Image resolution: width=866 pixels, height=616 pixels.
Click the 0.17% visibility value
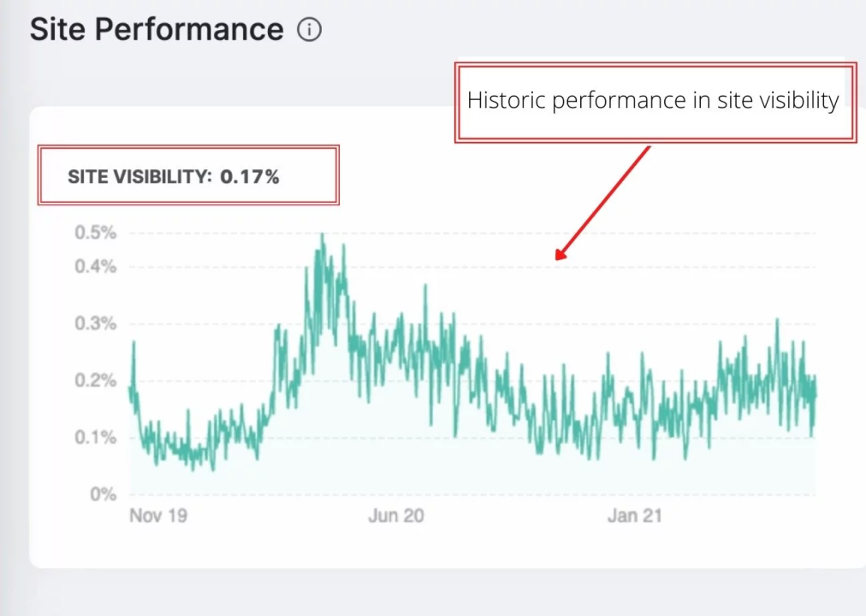click(x=250, y=177)
